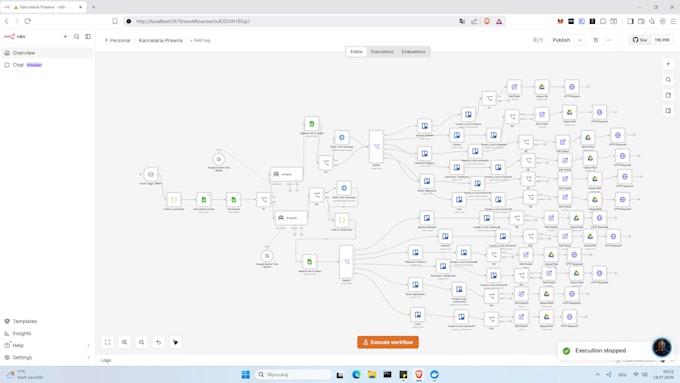This screenshot has height=383, width=680.
Task: Expand the Help submenu arrow
Action: click(x=88, y=346)
